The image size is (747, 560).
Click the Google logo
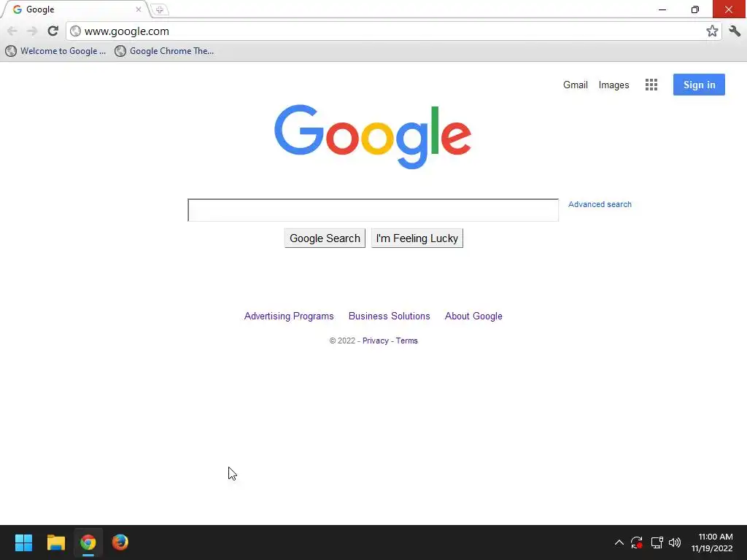click(373, 136)
